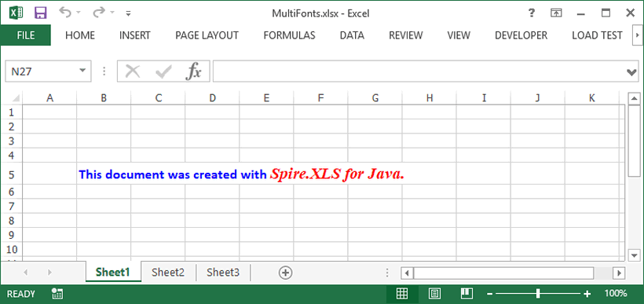Click the horizontal scrollbar thumb
The width and height of the screenshot is (644, 304).
pos(503,273)
